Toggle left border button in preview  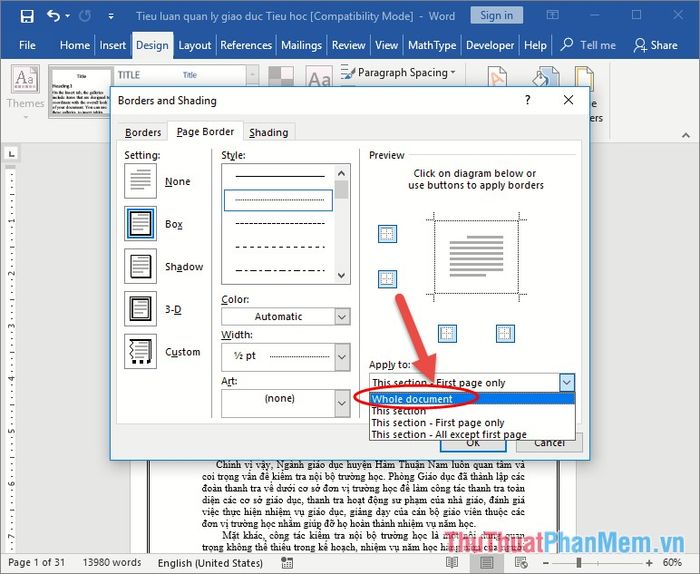[447, 333]
